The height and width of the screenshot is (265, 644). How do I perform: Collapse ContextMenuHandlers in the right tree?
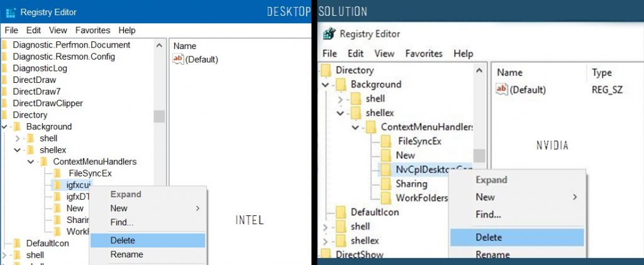(356, 127)
